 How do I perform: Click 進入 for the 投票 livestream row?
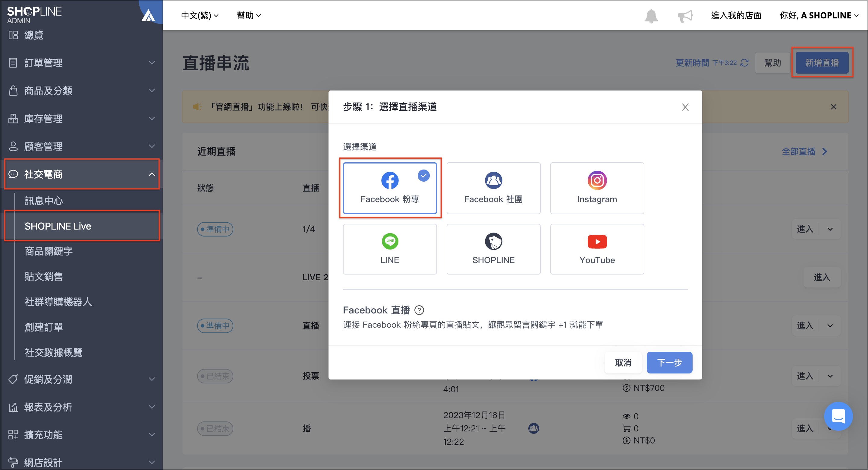(x=805, y=376)
